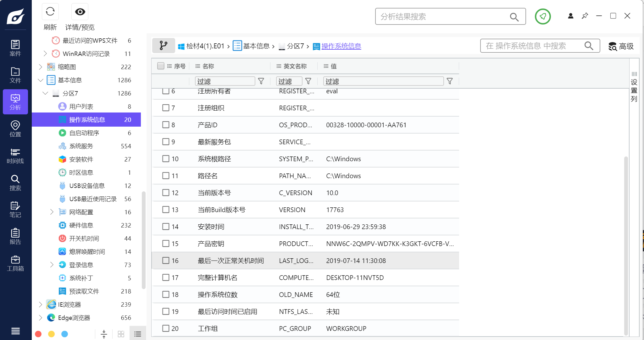Click the filter funnel for 英文名称 column
Viewport: 644px width, 340px height.
[308, 81]
